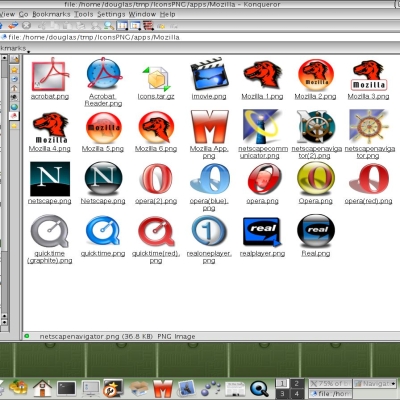Click the Mozilla 3.png file name
This screenshot has width=400, height=400.
point(368,96)
